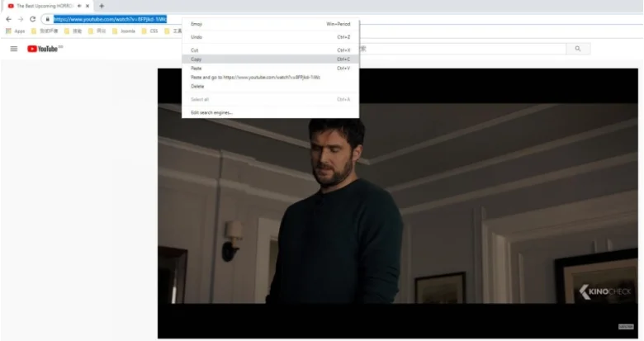Click the padlock site info icon
The width and height of the screenshot is (644, 341).
(48, 19)
